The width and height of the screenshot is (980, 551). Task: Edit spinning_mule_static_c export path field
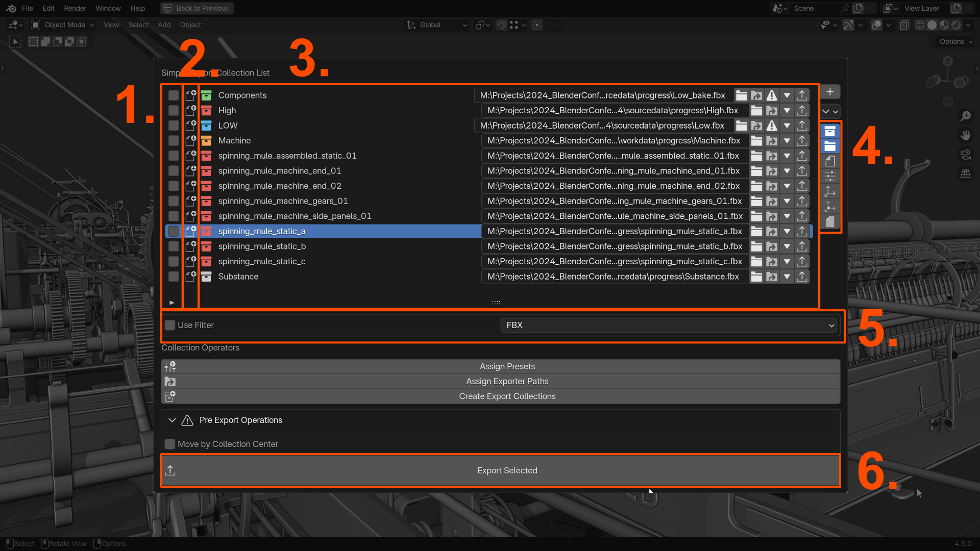tap(615, 261)
